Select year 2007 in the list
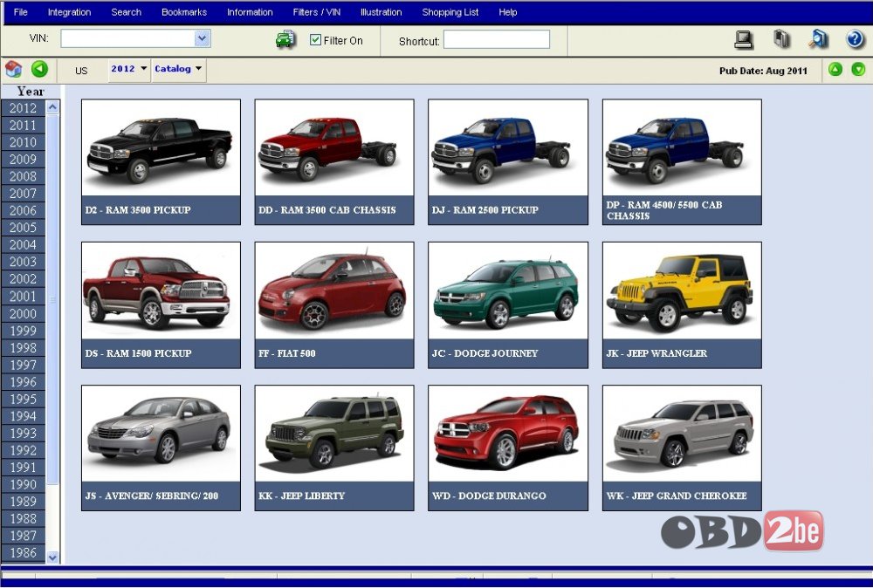 point(23,194)
